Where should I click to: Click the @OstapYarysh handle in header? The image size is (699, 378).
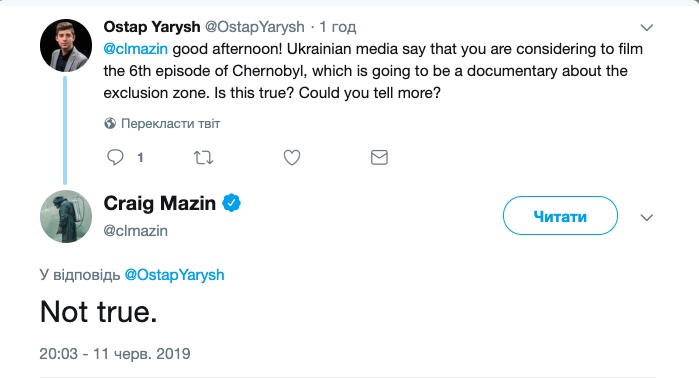[255, 27]
